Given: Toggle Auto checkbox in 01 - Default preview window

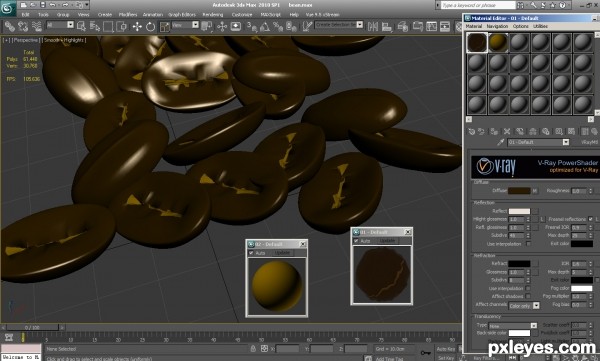Looking at the screenshot, I should (x=356, y=241).
